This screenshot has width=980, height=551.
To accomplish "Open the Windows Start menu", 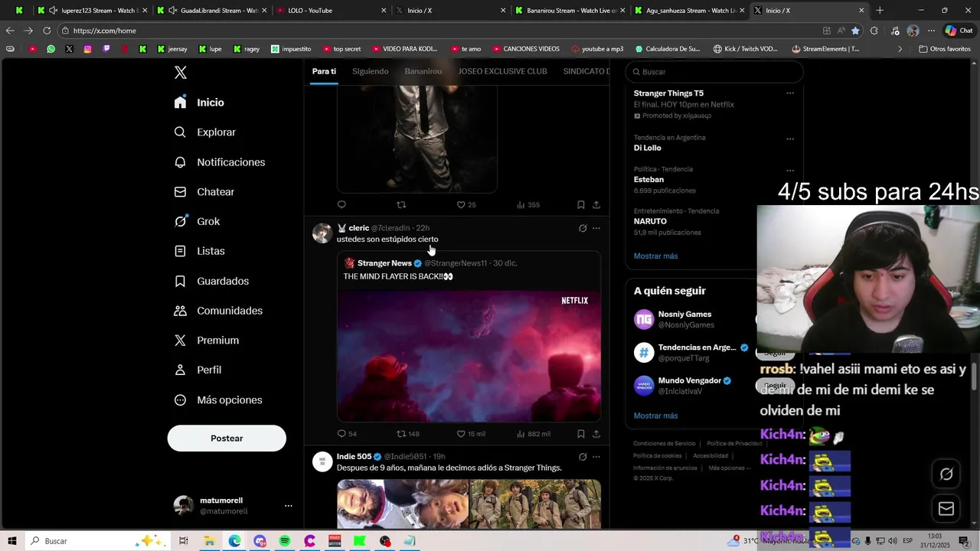I will [12, 541].
